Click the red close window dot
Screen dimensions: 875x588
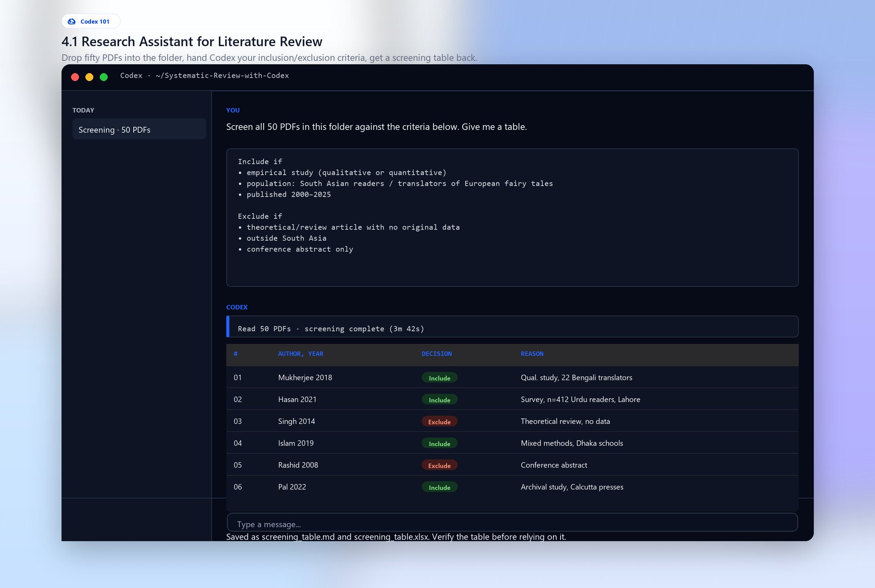click(x=75, y=77)
